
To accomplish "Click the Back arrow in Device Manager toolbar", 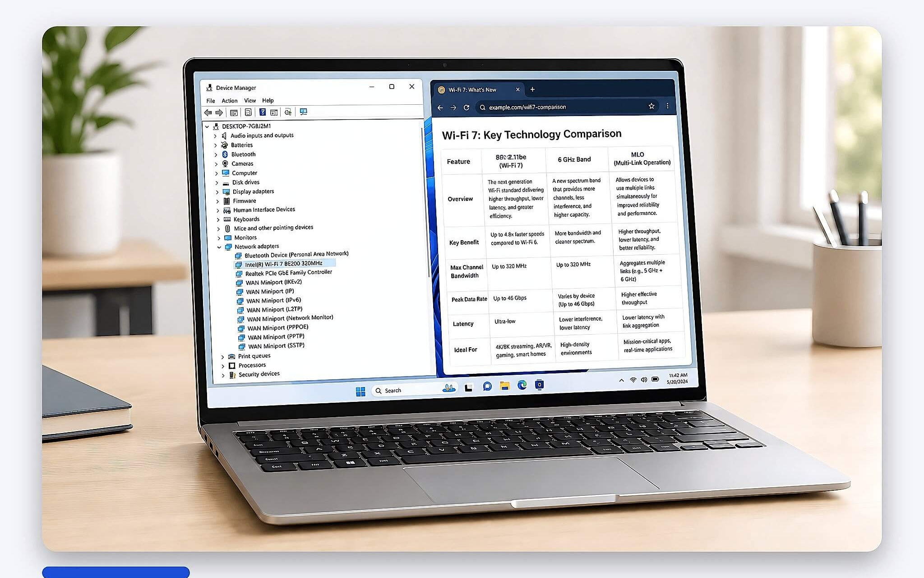I will pos(208,112).
